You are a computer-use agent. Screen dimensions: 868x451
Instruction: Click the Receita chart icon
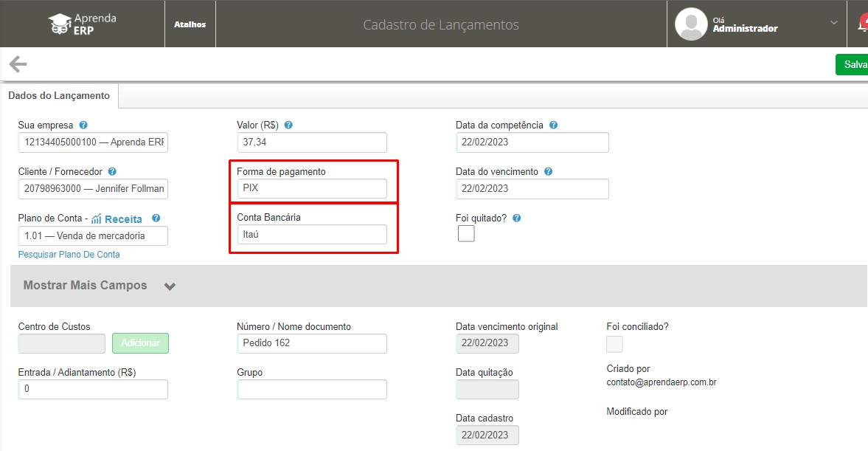click(x=96, y=218)
